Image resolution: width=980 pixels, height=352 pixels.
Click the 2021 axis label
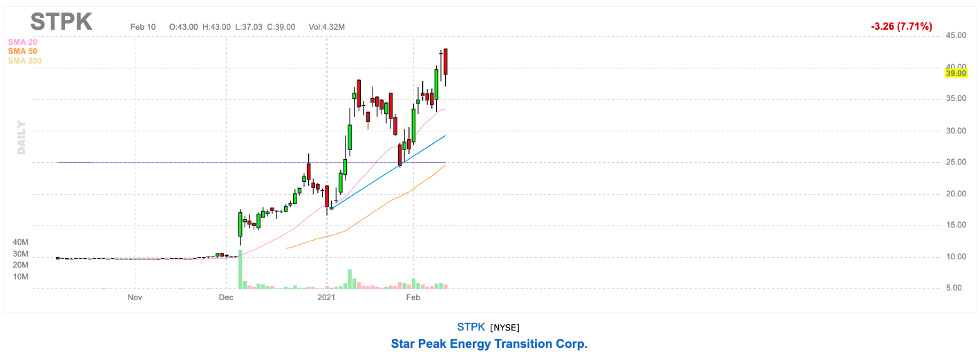click(326, 297)
